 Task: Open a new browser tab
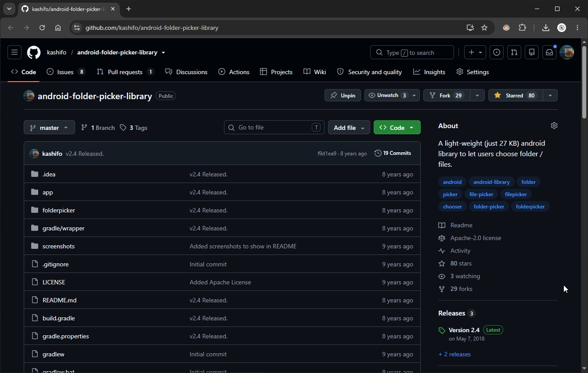[129, 9]
